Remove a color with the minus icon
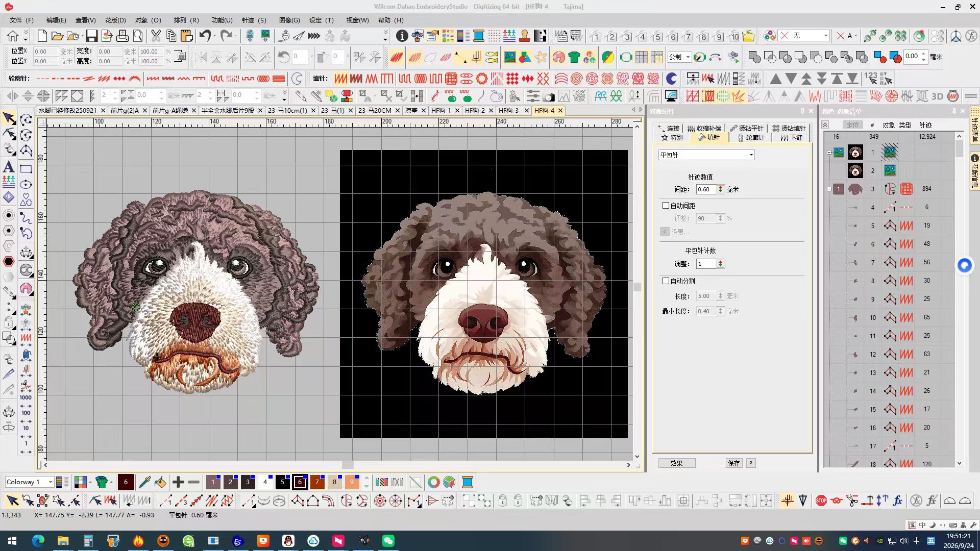Viewport: 980px width, 551px height. 193,482
